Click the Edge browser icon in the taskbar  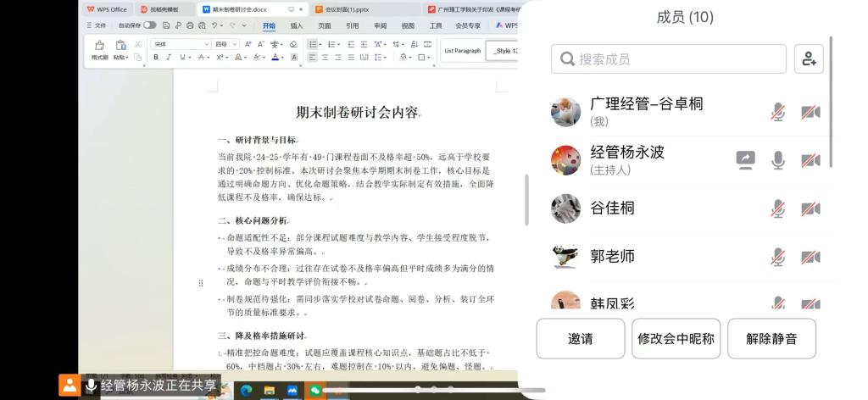click(247, 390)
